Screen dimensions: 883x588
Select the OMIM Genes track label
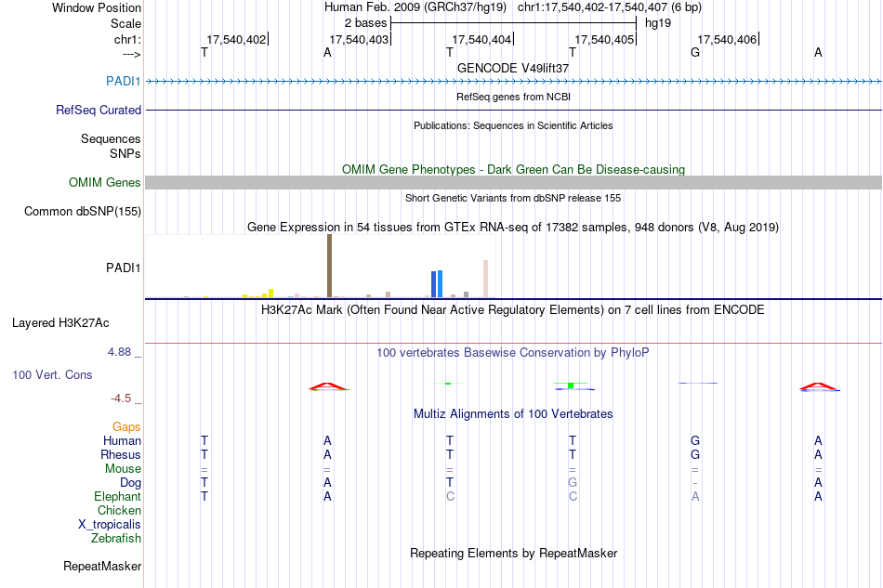104,182
